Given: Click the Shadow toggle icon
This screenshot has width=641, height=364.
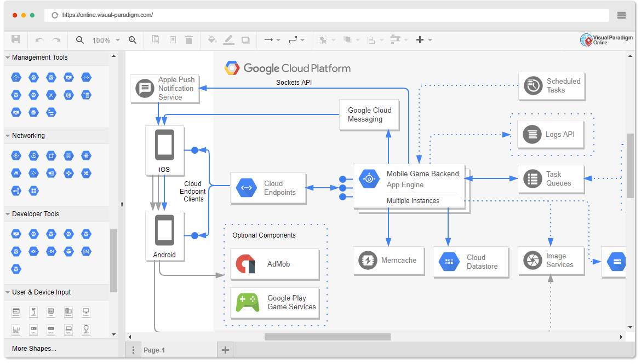Looking at the screenshot, I should pos(245,40).
